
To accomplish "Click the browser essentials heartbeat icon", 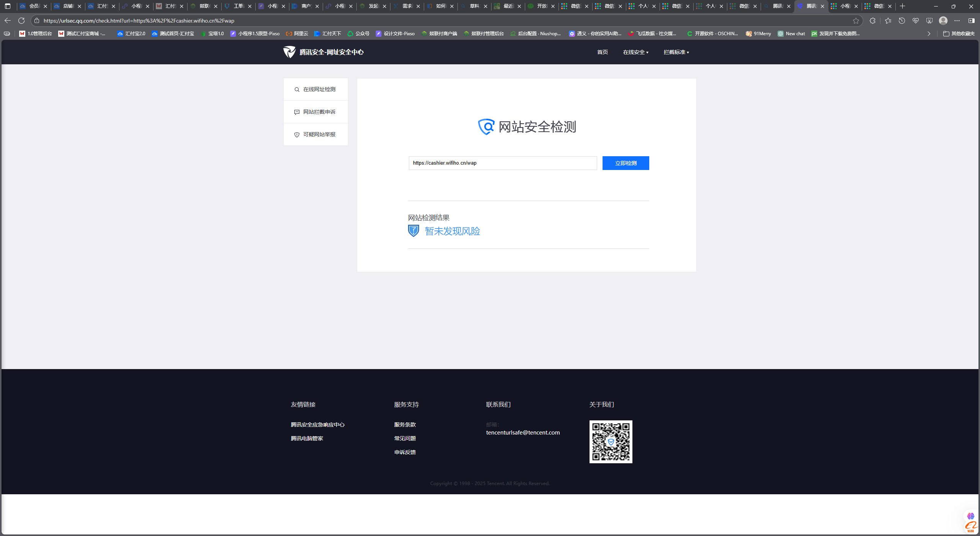I will pyautogui.click(x=916, y=21).
